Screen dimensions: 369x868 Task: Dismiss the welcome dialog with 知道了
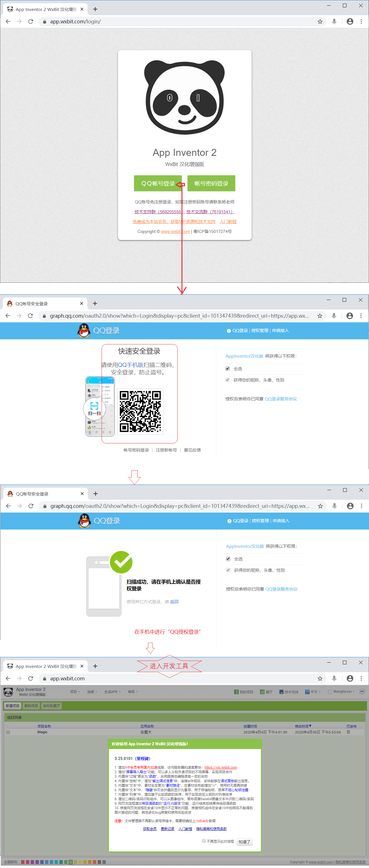pos(244,842)
